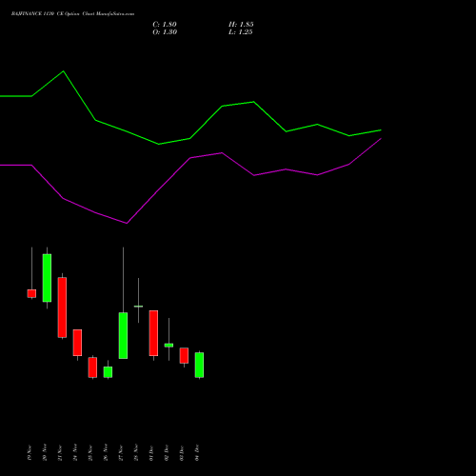Click the low value L: 1.25

(x=241, y=32)
